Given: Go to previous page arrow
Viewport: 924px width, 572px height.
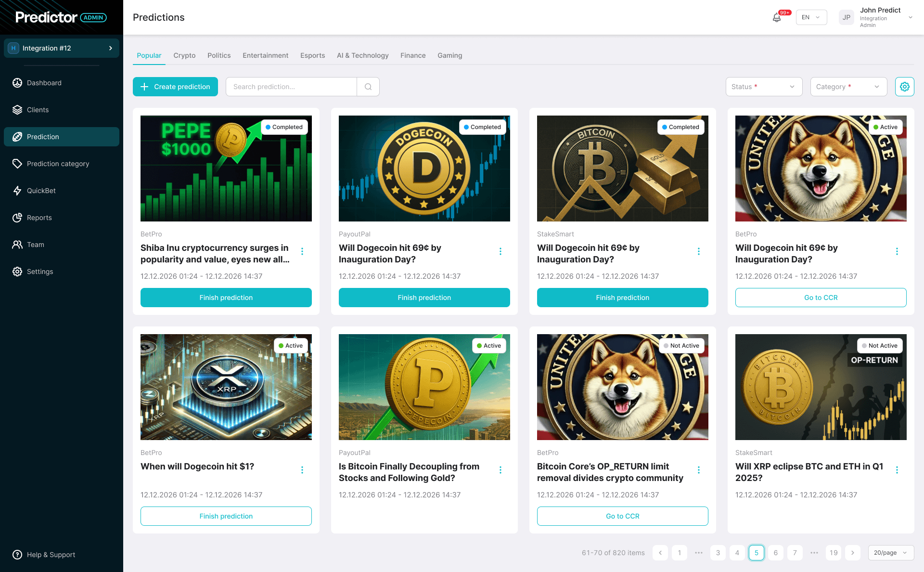Looking at the screenshot, I should [660, 553].
